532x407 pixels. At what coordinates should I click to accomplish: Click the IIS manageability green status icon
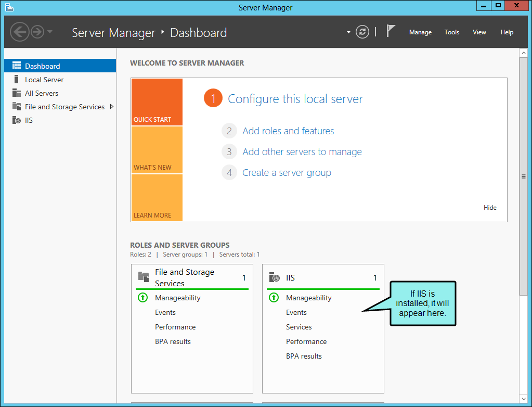274,298
